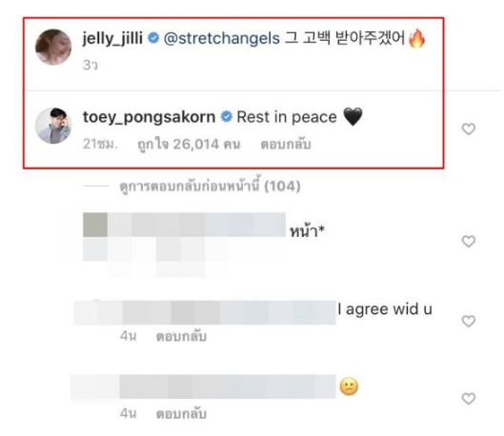Open toey_pongsakorn's profile picture
This screenshot has width=504, height=436.
click(x=53, y=126)
